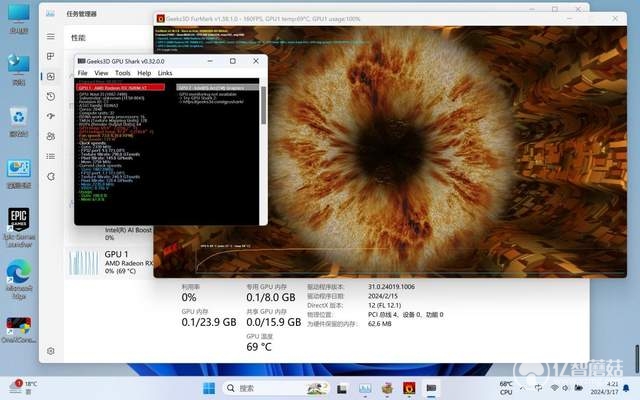Select the red GPU 1 AMD Radeon header in GPU Shark
Viewport: 640px width, 400px height.
click(x=121, y=87)
